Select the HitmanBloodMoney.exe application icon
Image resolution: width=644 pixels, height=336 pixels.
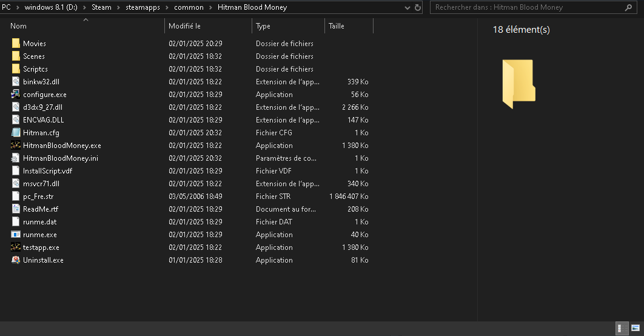(x=16, y=146)
